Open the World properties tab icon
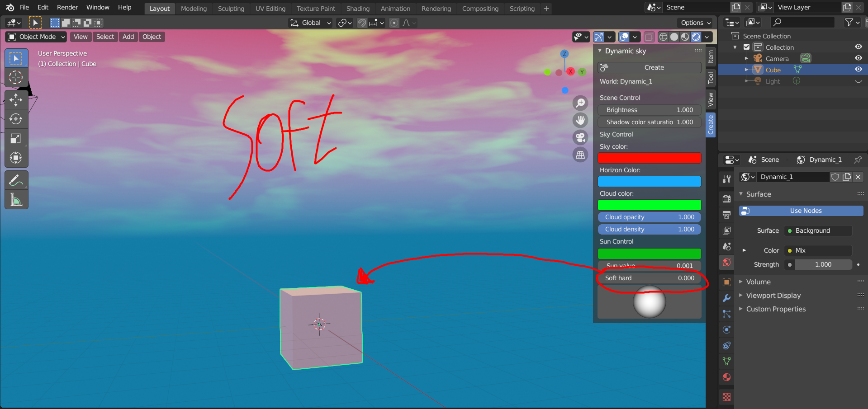This screenshot has width=868, height=409. click(726, 263)
